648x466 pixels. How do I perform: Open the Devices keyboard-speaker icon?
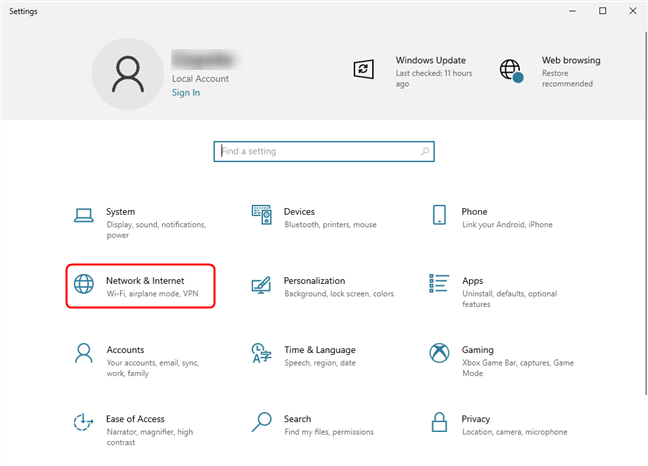[x=262, y=215]
